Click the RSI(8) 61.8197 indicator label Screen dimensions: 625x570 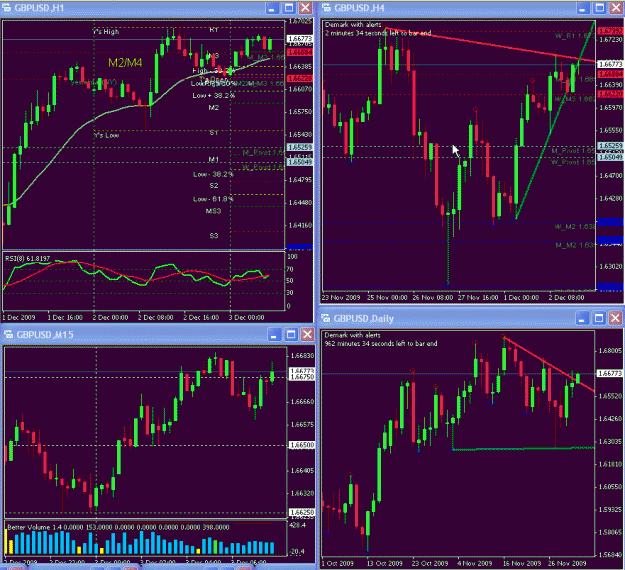28,259
